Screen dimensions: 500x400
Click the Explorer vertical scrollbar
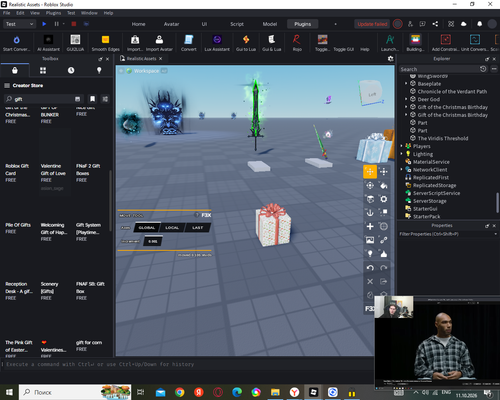pos(497,202)
